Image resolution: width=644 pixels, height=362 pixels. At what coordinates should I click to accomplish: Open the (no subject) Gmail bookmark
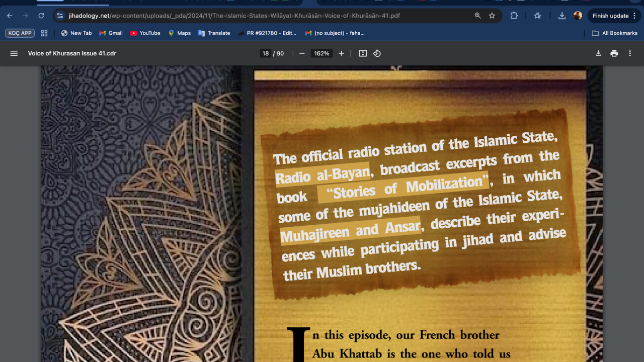[335, 33]
